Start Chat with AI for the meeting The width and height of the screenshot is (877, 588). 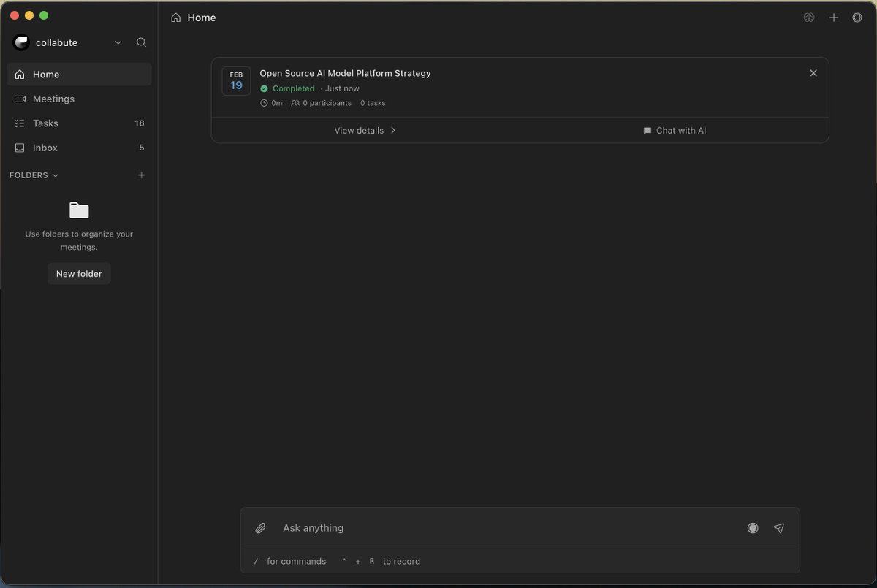coord(675,131)
